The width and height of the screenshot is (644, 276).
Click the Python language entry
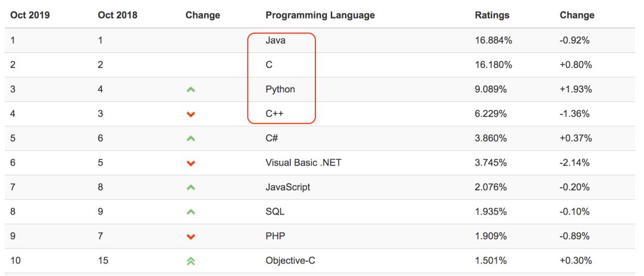coord(280,89)
